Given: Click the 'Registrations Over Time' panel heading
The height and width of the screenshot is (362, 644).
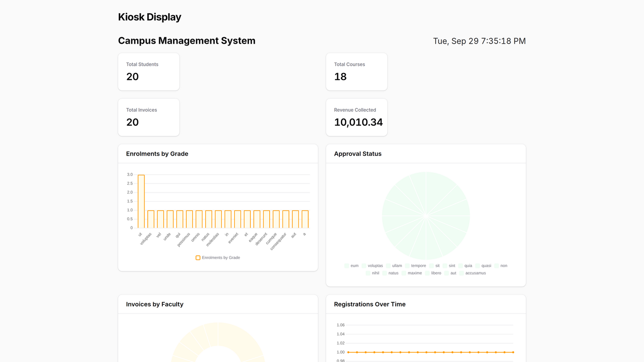Looking at the screenshot, I should [370, 304].
